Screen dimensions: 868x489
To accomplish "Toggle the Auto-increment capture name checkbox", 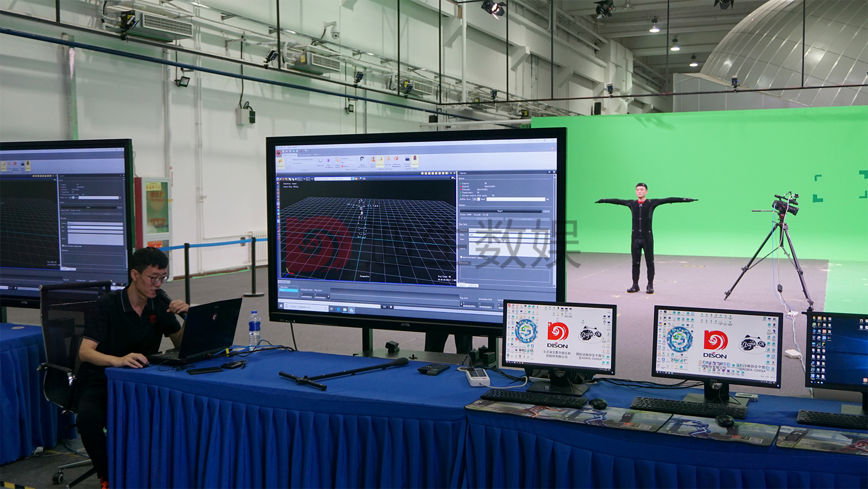I will pyautogui.click(x=461, y=257).
